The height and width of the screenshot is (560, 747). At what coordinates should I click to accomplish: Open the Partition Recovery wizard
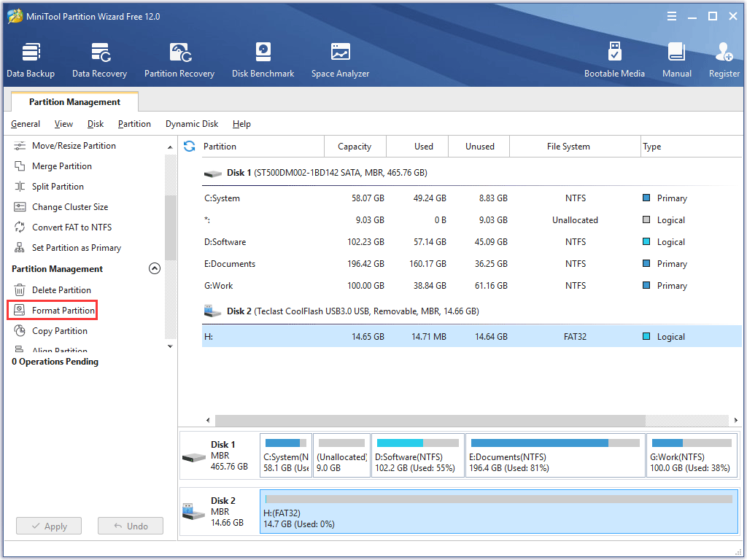point(179,60)
